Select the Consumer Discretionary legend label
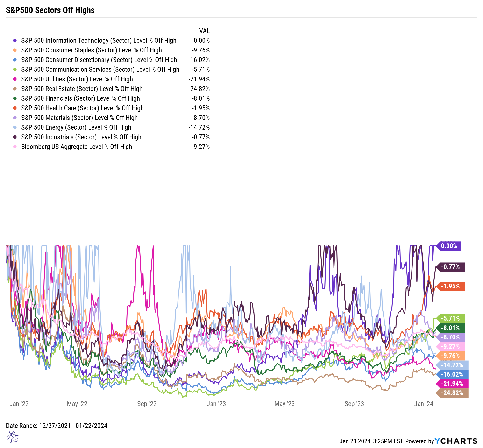The height and width of the screenshot is (448, 483). pos(99,60)
